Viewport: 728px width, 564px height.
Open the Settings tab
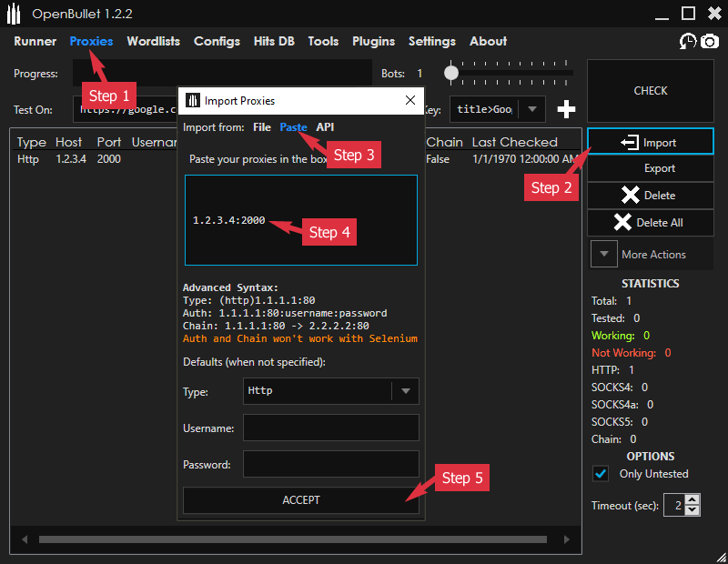(x=431, y=41)
